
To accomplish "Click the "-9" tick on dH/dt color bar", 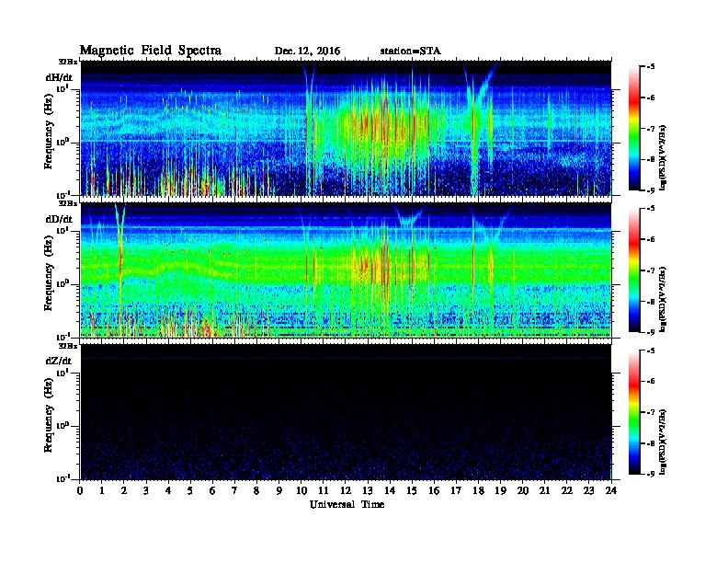I will pyautogui.click(x=651, y=190).
